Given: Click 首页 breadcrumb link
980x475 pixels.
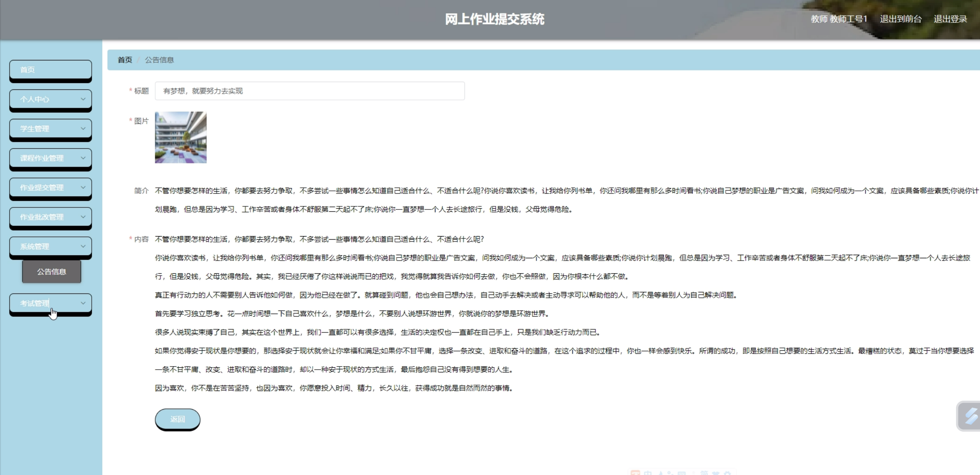Looking at the screenshot, I should (125, 60).
